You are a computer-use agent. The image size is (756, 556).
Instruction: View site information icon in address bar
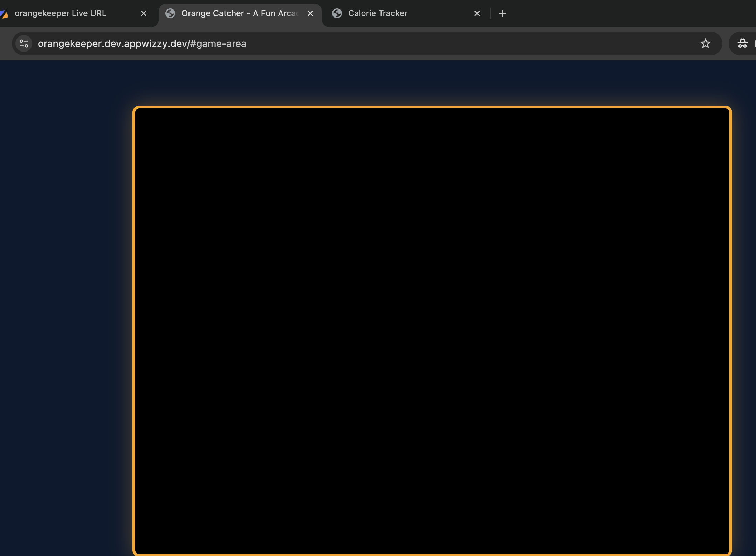24,44
